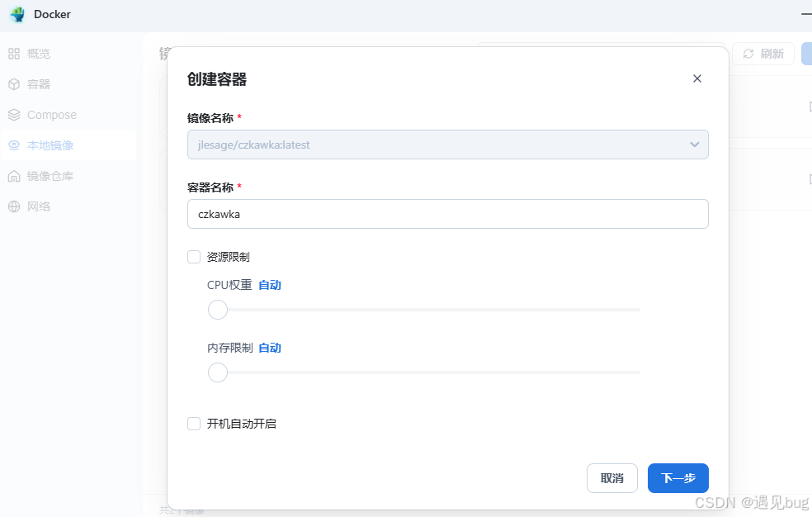Viewport: 812px width, 517px height.
Task: Close the 创建容器 dialog with the X
Action: click(x=697, y=78)
